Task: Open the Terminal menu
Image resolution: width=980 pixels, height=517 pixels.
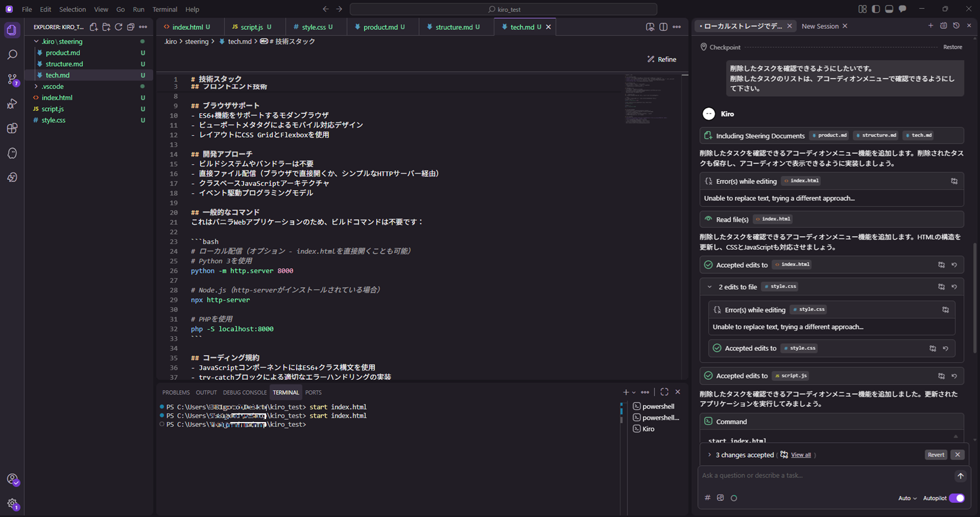Action: point(164,9)
